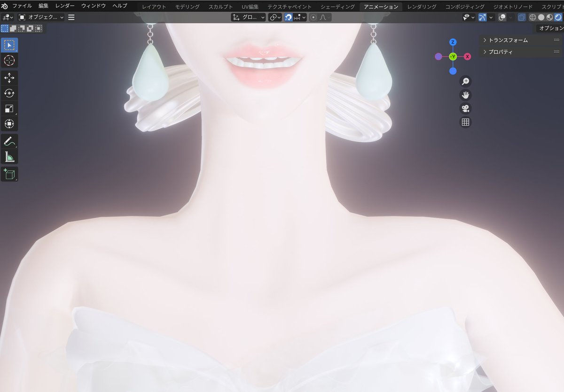Open the editor type dropdown

(8, 17)
